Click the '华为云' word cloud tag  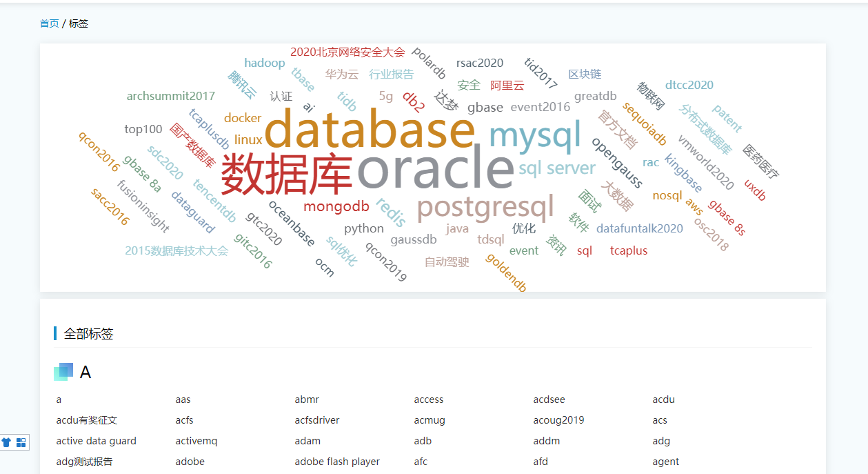point(342,74)
